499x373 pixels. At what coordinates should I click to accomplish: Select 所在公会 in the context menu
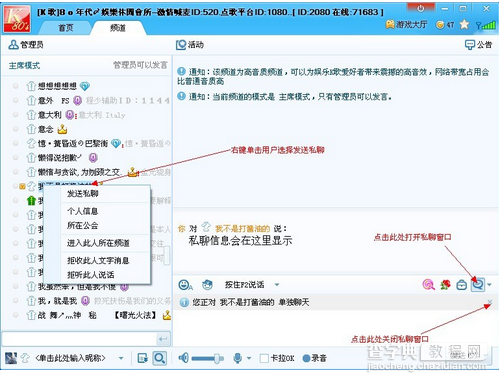pos(82,226)
